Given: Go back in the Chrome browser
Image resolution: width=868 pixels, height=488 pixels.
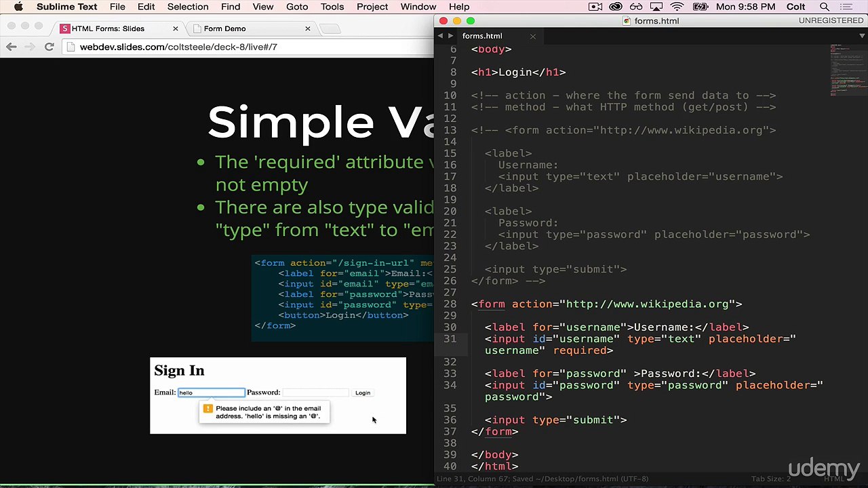Looking at the screenshot, I should [x=12, y=47].
